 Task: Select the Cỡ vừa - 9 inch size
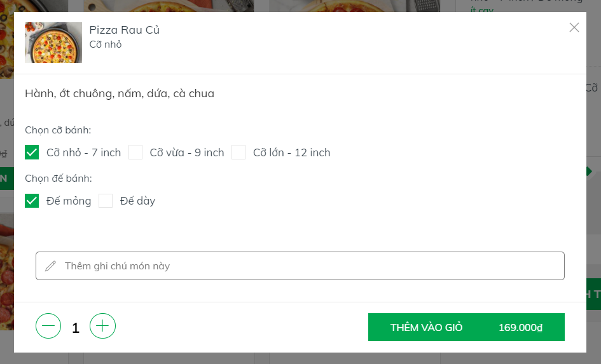(x=135, y=152)
